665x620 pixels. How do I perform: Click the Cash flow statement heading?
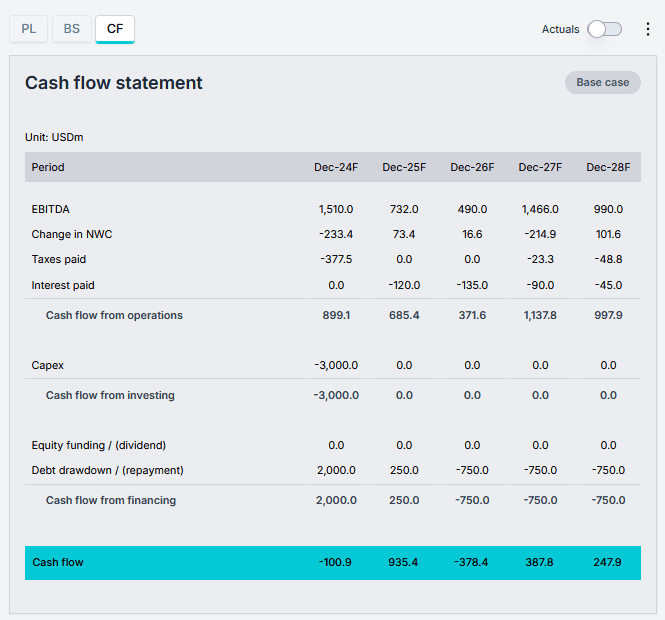tap(114, 83)
